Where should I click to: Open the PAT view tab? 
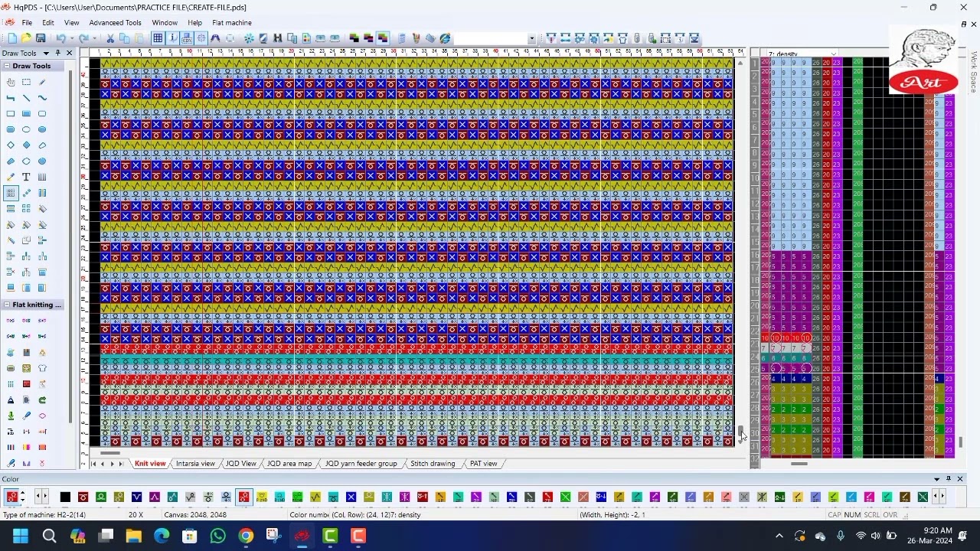tap(483, 464)
